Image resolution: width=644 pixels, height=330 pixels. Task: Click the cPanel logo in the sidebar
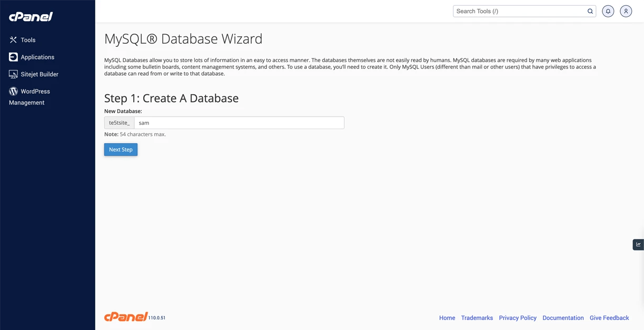[31, 17]
